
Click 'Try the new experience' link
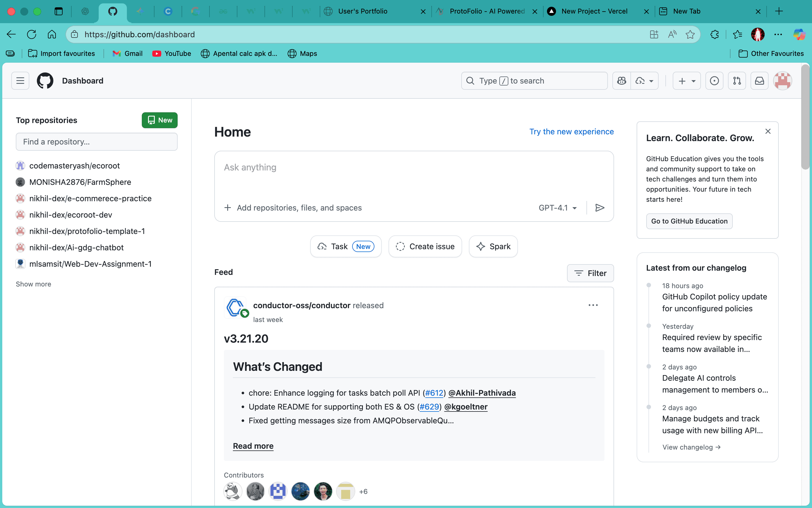[x=572, y=131]
